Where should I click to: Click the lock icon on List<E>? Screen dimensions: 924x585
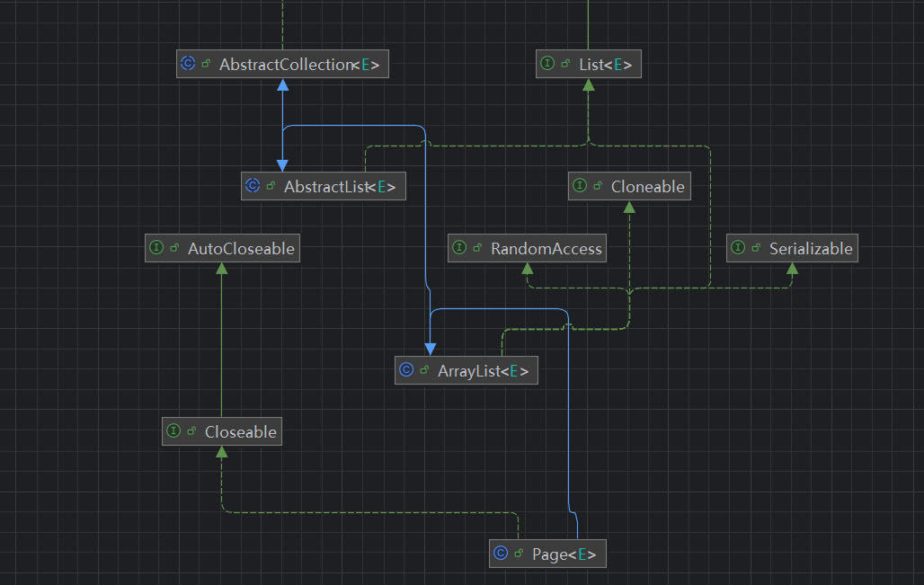click(x=565, y=63)
